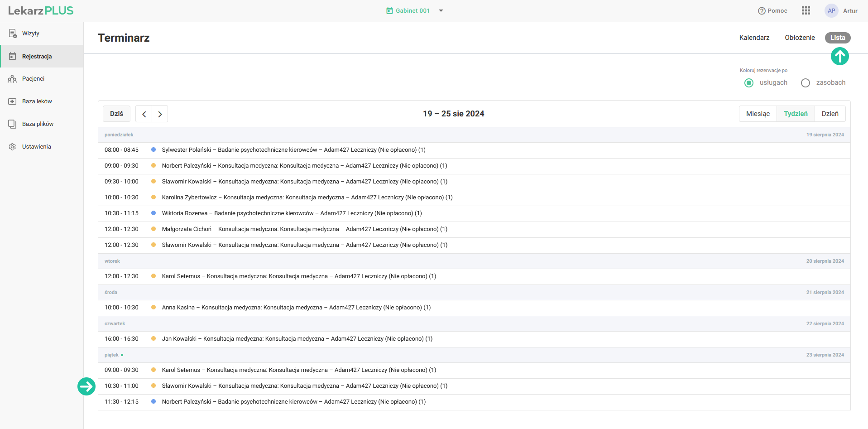This screenshot has height=429, width=868.
Task: Go to previous week with left chevron
Action: [144, 114]
